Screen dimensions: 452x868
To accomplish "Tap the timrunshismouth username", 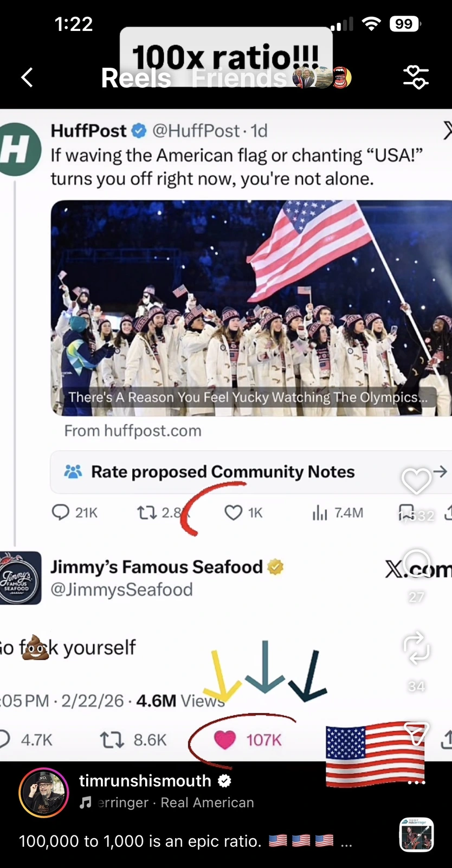I will pyautogui.click(x=145, y=781).
